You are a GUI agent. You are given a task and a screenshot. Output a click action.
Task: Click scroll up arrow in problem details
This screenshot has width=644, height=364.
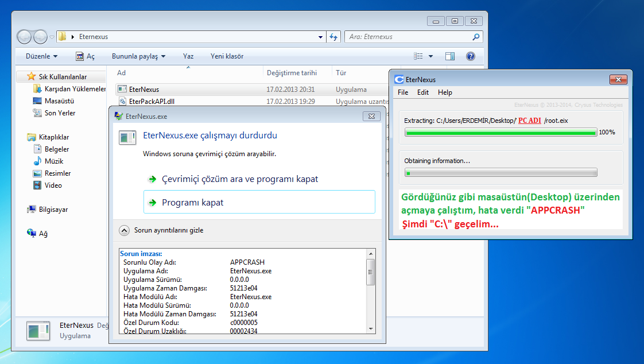tap(371, 254)
